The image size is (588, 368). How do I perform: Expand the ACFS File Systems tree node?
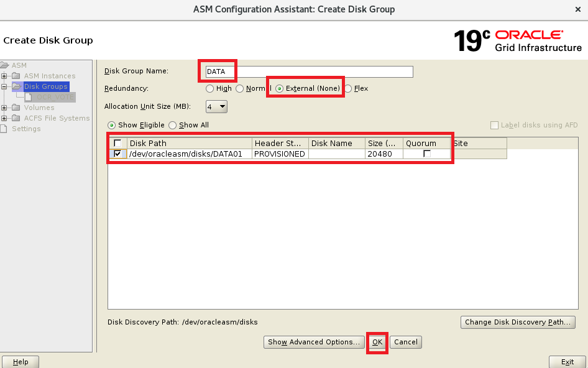[x=4, y=118]
